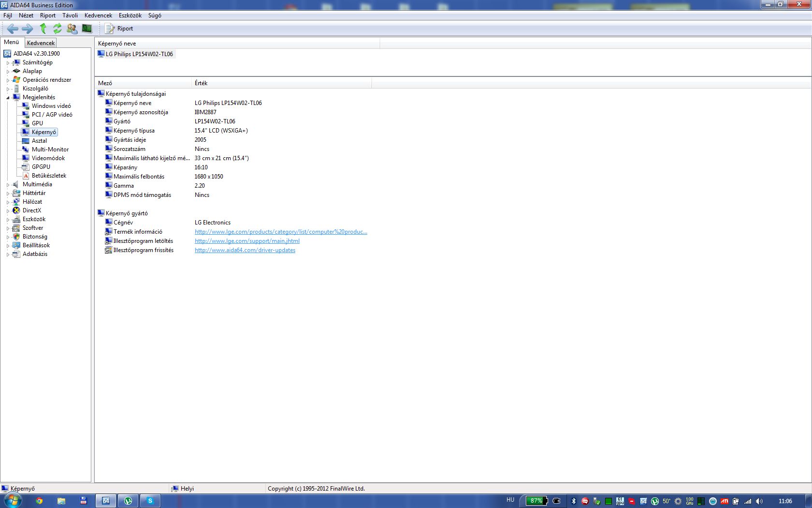Click the Riport toolbar button
This screenshot has height=508, width=812.
click(119, 29)
